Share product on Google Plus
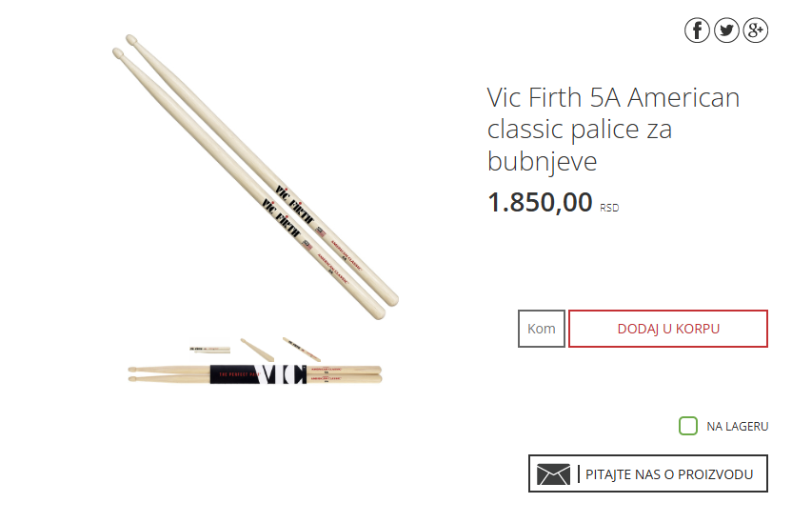The image size is (812, 523). 756,30
